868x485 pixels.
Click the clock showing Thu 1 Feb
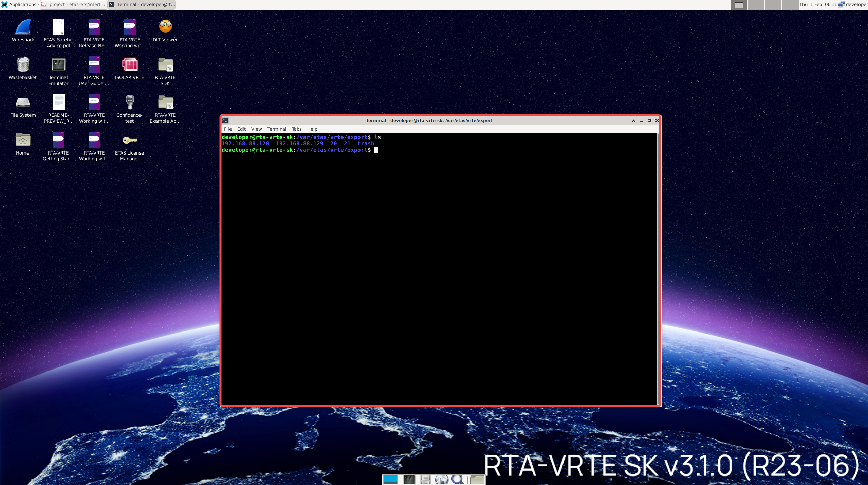point(817,4)
